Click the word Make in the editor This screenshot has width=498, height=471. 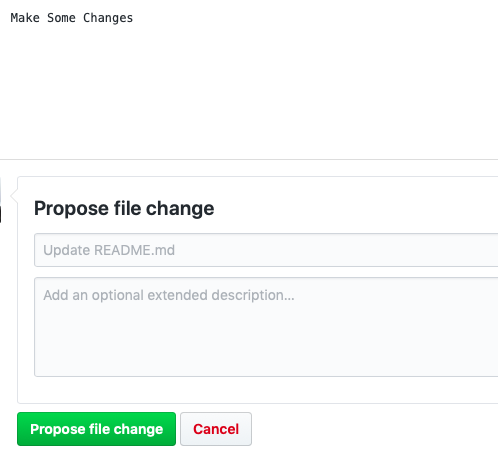pyautogui.click(x=25, y=18)
